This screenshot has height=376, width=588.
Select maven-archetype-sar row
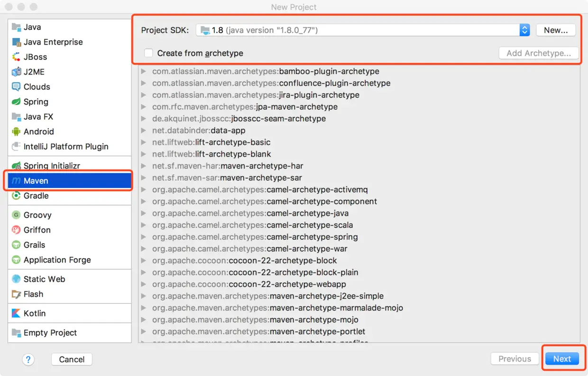click(359, 178)
